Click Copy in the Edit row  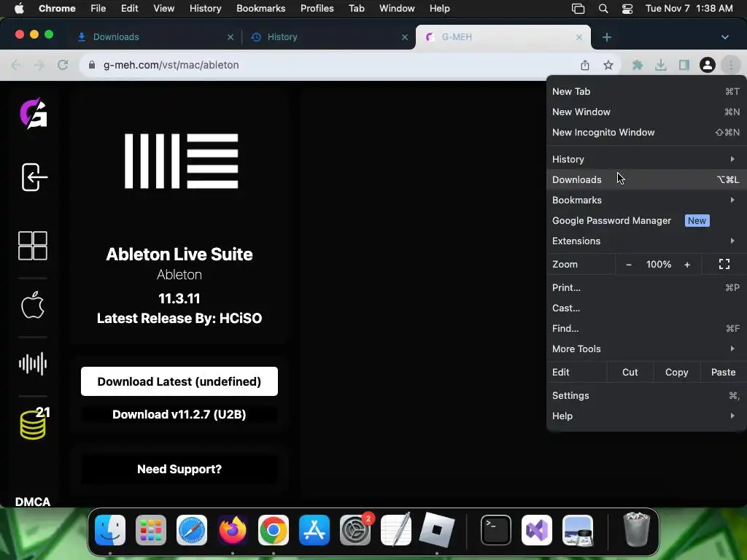(676, 373)
